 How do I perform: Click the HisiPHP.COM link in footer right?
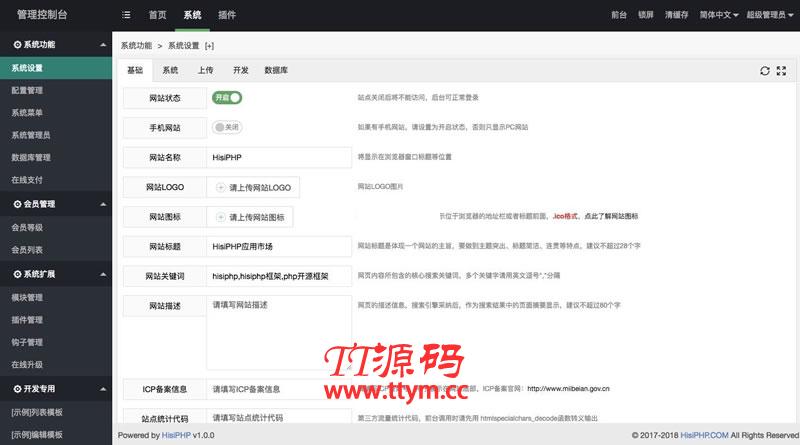pos(704,435)
